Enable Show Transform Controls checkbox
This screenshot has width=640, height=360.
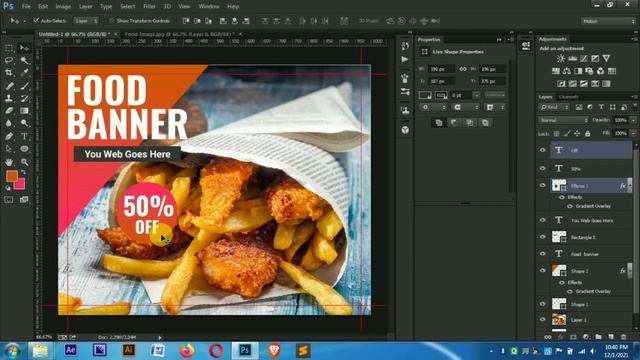[111, 20]
